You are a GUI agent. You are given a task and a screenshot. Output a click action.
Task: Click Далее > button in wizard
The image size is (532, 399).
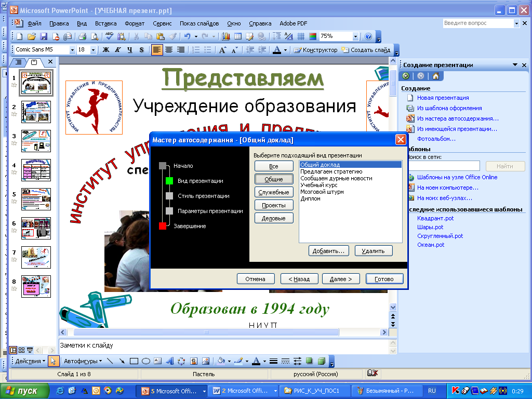pyautogui.click(x=341, y=279)
